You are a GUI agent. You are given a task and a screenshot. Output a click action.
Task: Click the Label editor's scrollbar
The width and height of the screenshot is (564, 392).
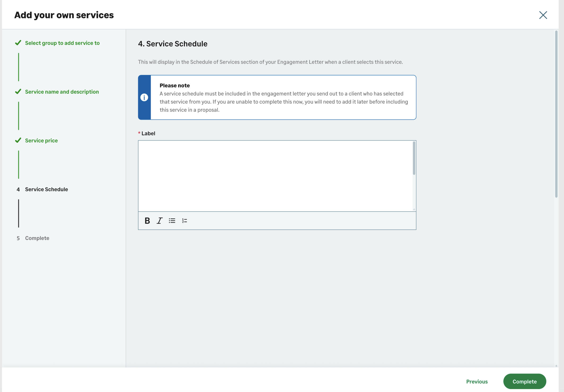pyautogui.click(x=414, y=158)
